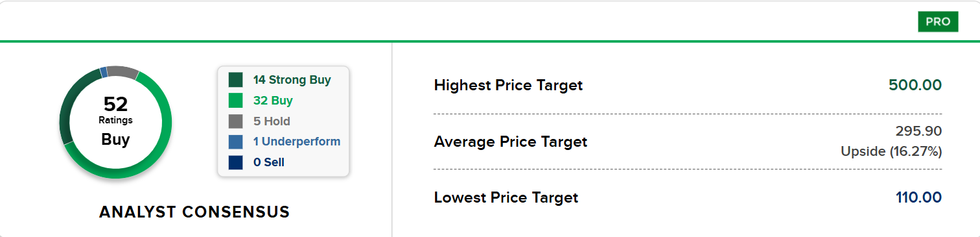Click the 5 Hold legend label
Screen dimensions: 980x237
(272, 121)
